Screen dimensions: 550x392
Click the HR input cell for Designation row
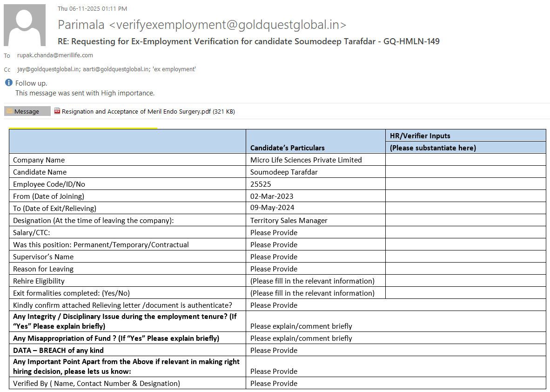click(465, 220)
